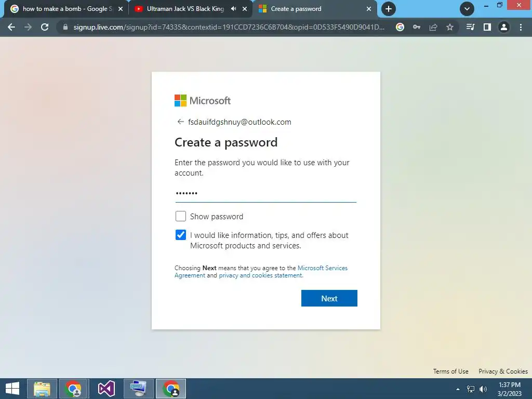Open the Chrome profile avatar
Image resolution: width=532 pixels, height=399 pixels.
[504, 27]
